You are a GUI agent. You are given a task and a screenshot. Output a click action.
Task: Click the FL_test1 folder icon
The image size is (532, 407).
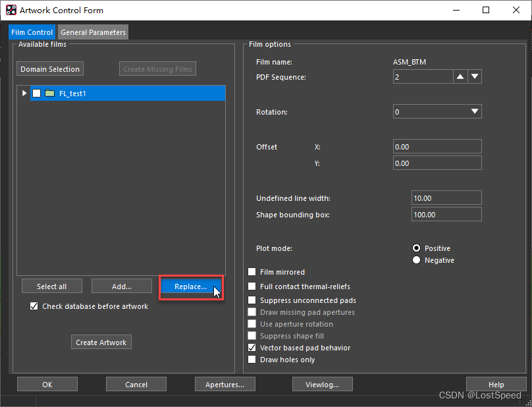click(x=49, y=94)
